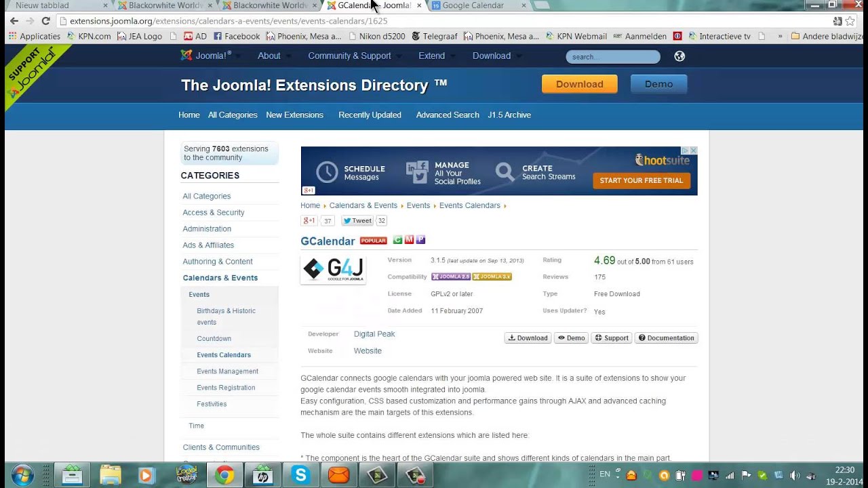Click in the Joomla search field

pos(613,57)
